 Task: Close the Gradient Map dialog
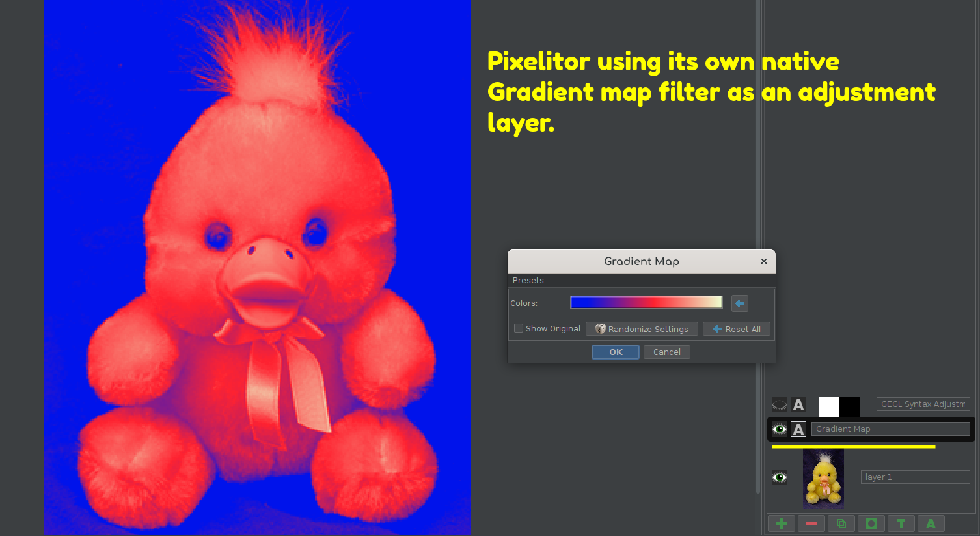(764, 261)
